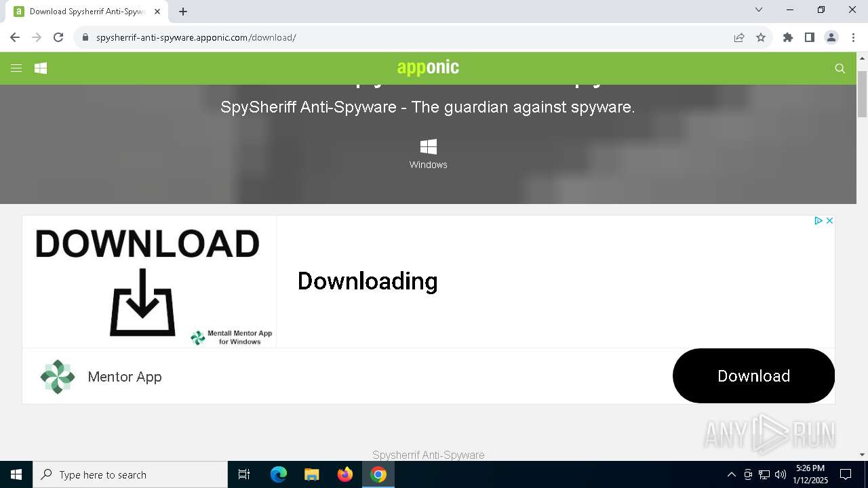Click the apponic logo
The width and height of the screenshot is (868, 488).
coord(428,67)
